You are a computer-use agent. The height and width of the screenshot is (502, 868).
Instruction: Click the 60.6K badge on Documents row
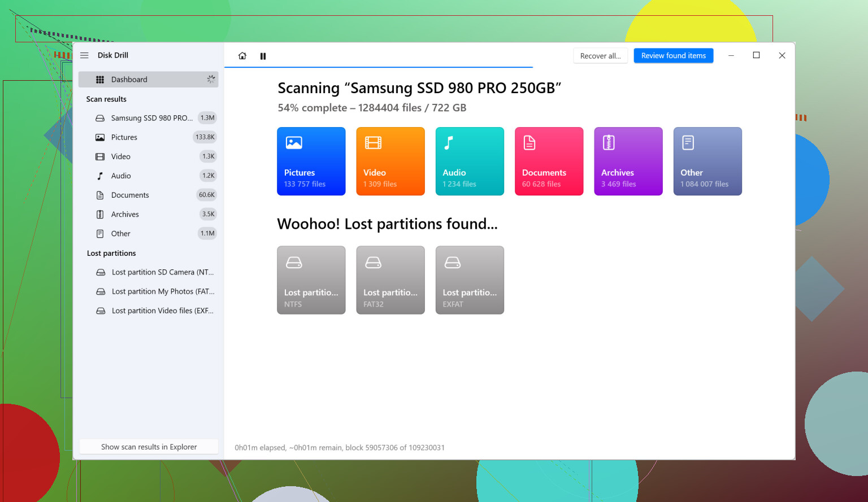click(207, 195)
